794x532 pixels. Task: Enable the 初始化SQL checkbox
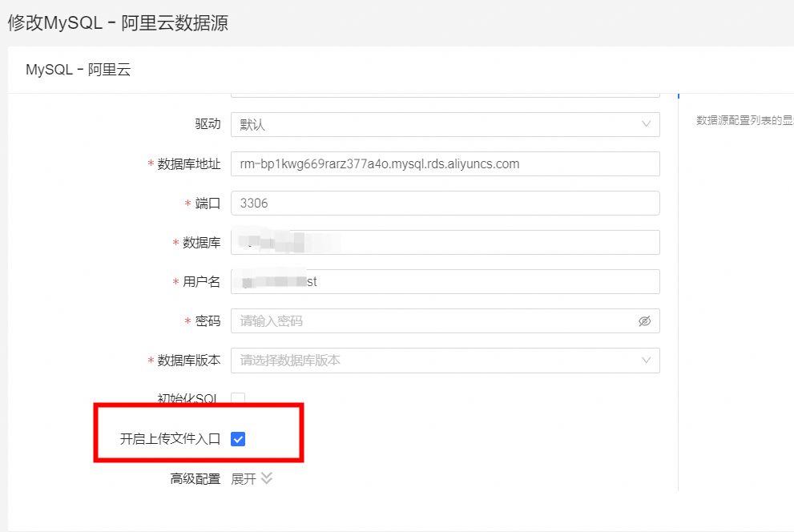tap(238, 398)
